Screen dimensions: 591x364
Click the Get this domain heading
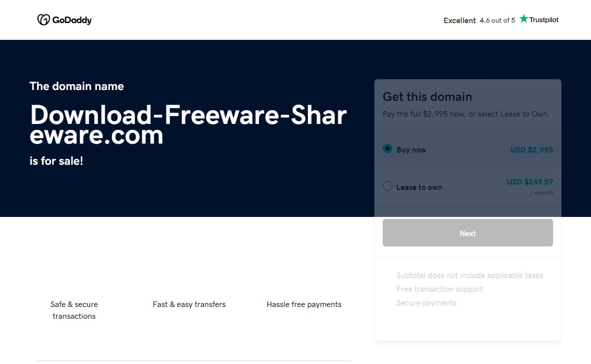tap(427, 97)
